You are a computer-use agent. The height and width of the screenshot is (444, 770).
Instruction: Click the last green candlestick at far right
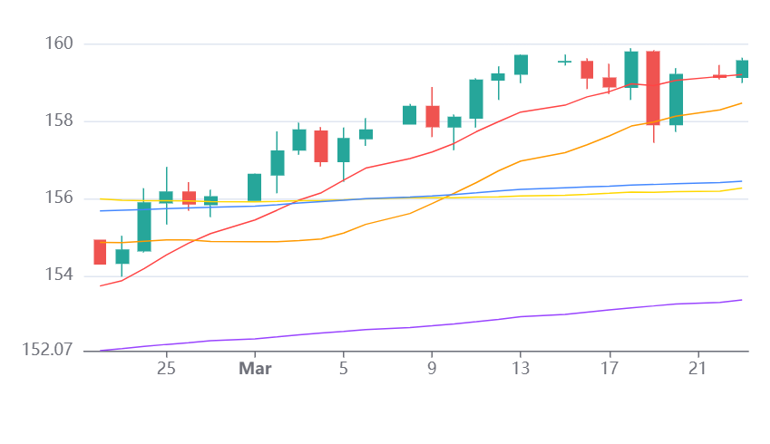742,69
